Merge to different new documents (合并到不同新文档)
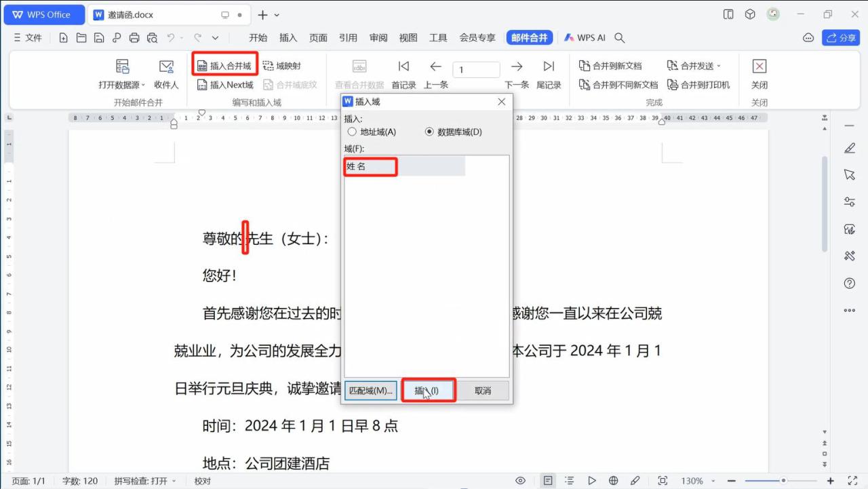Image resolution: width=868 pixels, height=489 pixels. point(618,85)
